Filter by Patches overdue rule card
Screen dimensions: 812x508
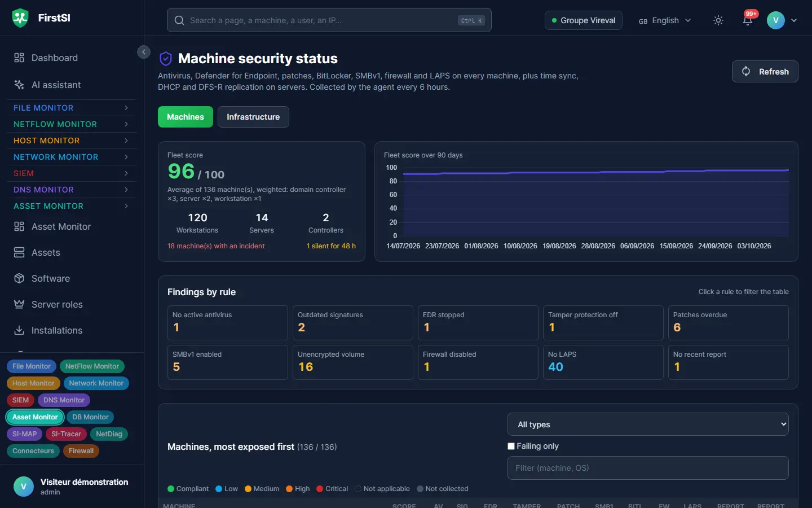(x=728, y=322)
